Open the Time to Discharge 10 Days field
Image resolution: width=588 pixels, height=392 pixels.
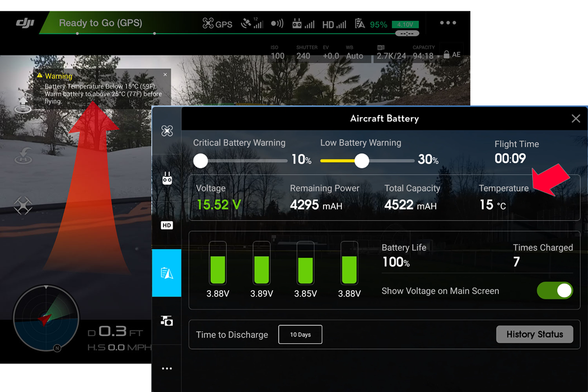pyautogui.click(x=300, y=334)
